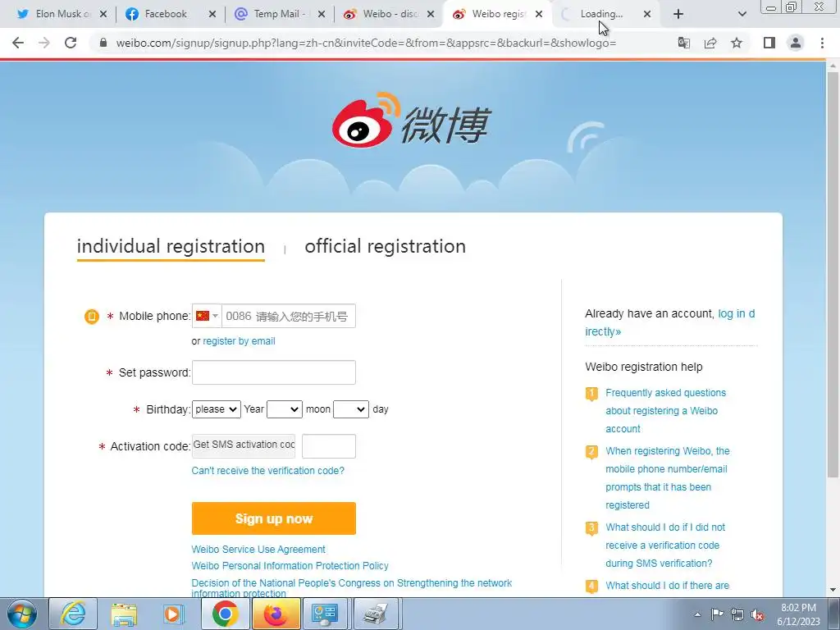
Task: Click the orange mobile phone icon
Action: pyautogui.click(x=92, y=317)
